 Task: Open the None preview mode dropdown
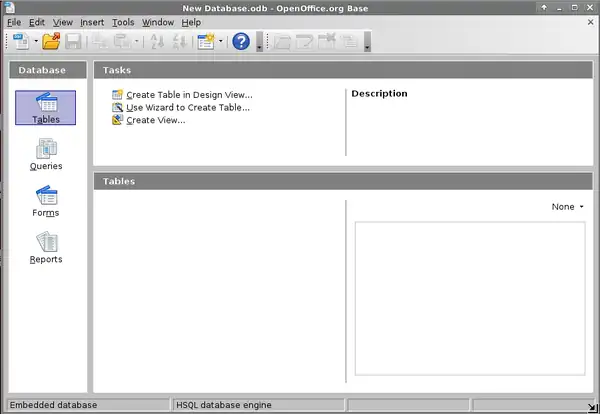[567, 207]
